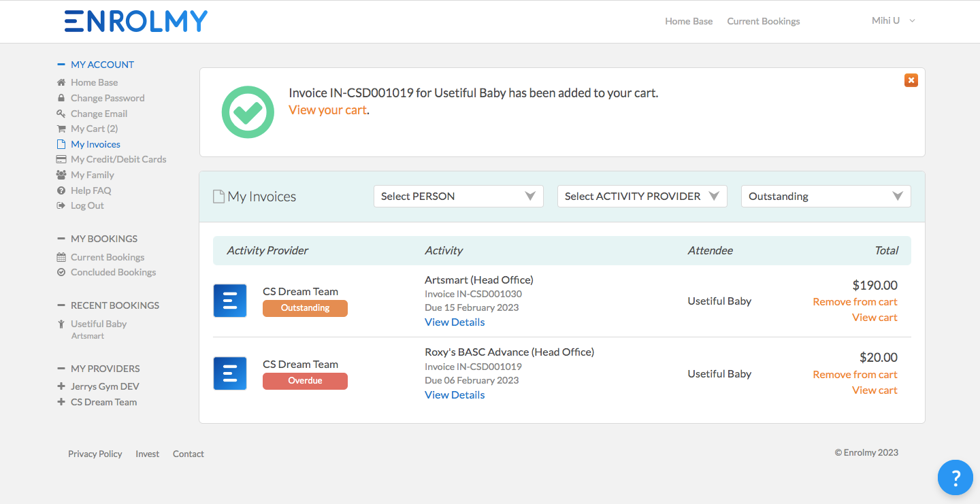Screen dimensions: 980x504
Task: Open the Contact footer link
Action: 189,454
